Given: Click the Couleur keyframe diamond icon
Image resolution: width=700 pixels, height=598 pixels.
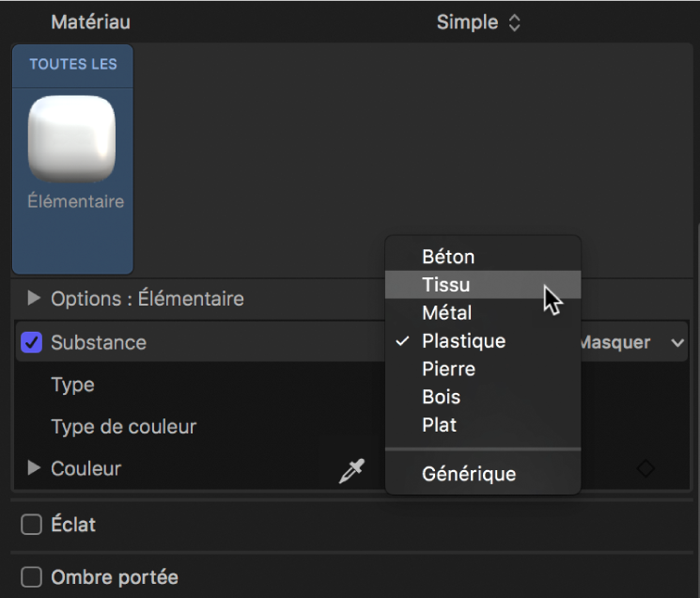Looking at the screenshot, I should pyautogui.click(x=646, y=468).
